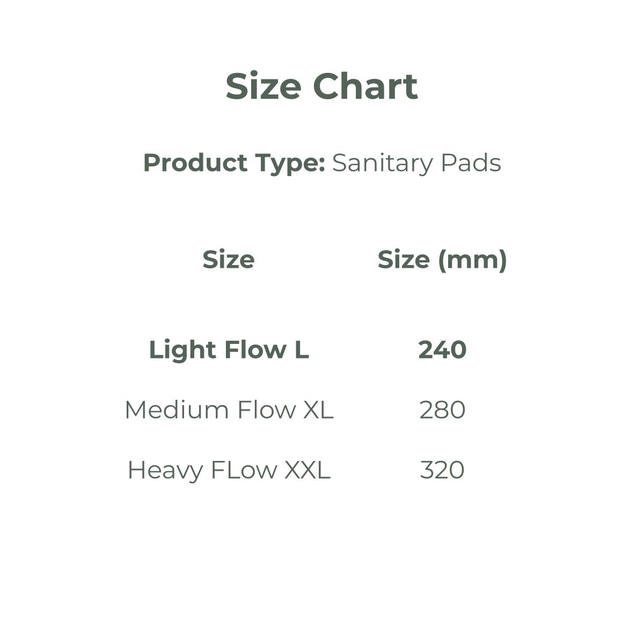Select the "Heavy FLow XXL" size label
The width and height of the screenshot is (644, 644).
coord(229,470)
